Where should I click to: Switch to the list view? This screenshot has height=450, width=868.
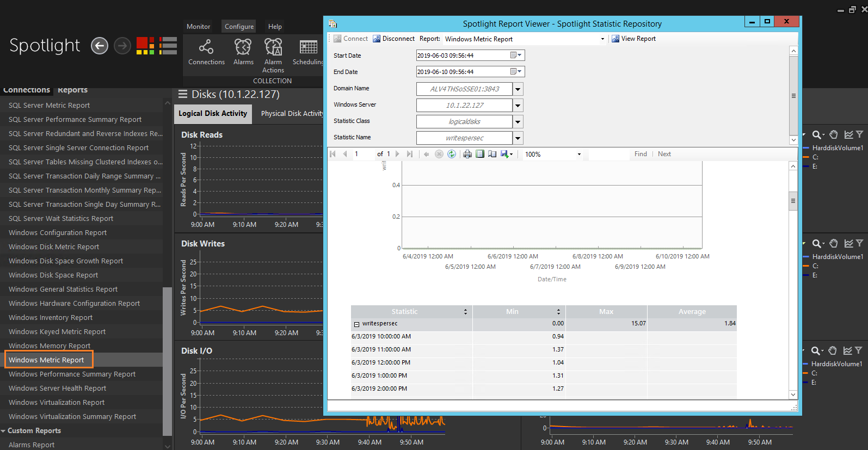168,46
